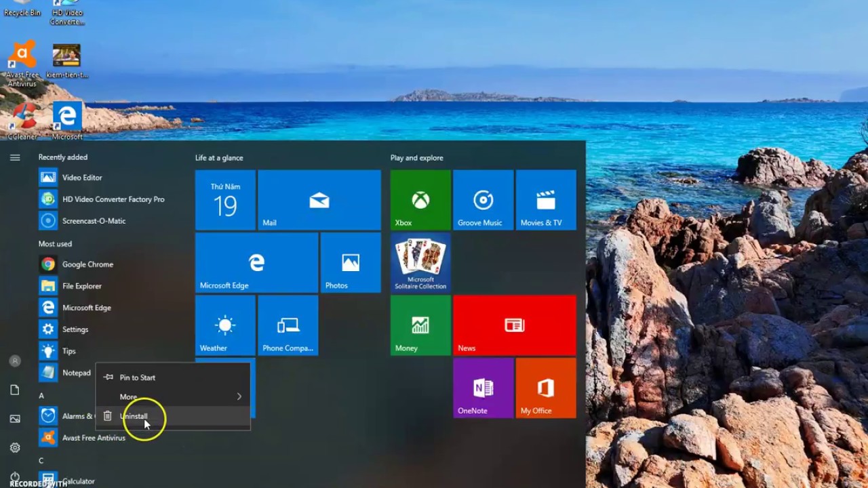Click the Recently added heading
This screenshot has width=868, height=488.
[x=63, y=157]
